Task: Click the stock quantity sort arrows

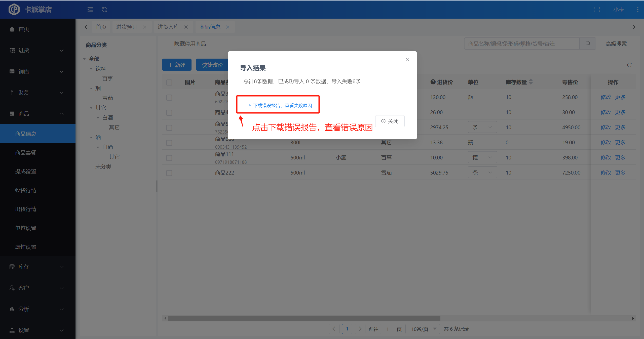Action: [x=531, y=82]
